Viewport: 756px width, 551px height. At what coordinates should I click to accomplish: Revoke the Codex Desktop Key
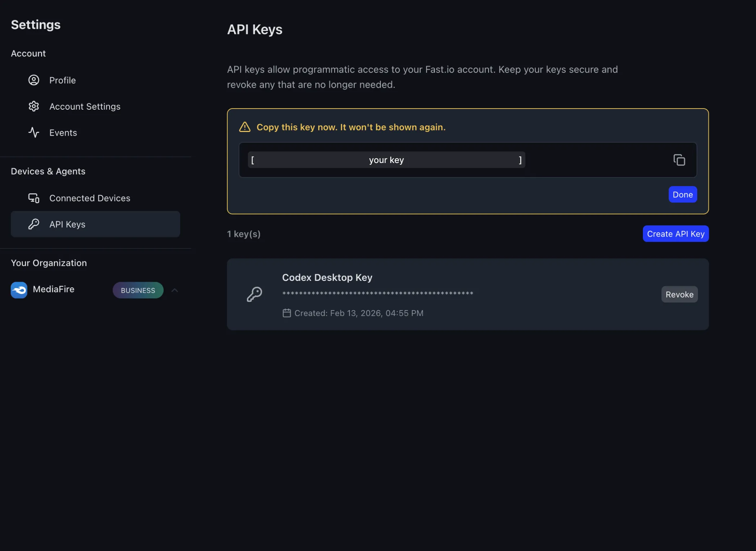click(x=679, y=294)
